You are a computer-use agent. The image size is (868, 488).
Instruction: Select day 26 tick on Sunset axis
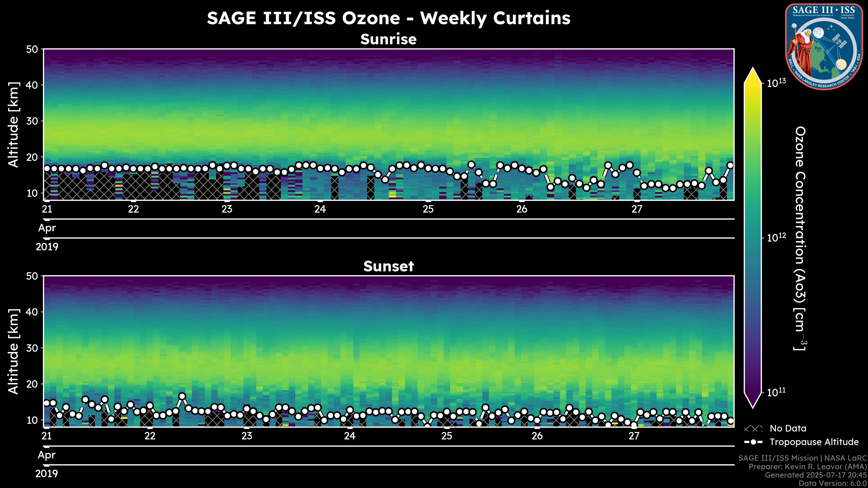coord(537,428)
